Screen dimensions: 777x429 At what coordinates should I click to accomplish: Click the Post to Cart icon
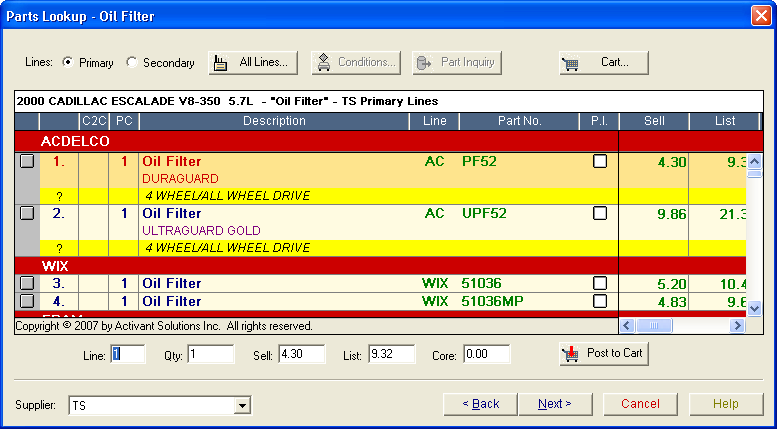coord(573,354)
